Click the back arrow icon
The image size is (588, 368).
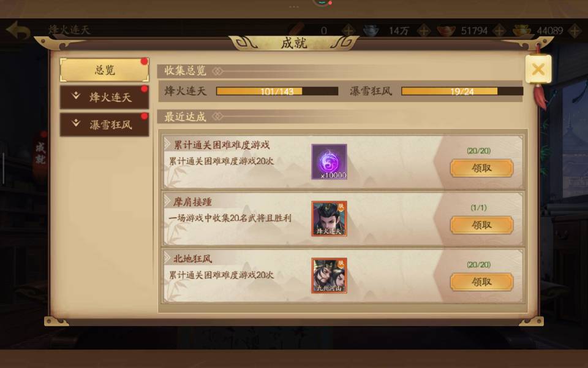pyautogui.click(x=17, y=31)
